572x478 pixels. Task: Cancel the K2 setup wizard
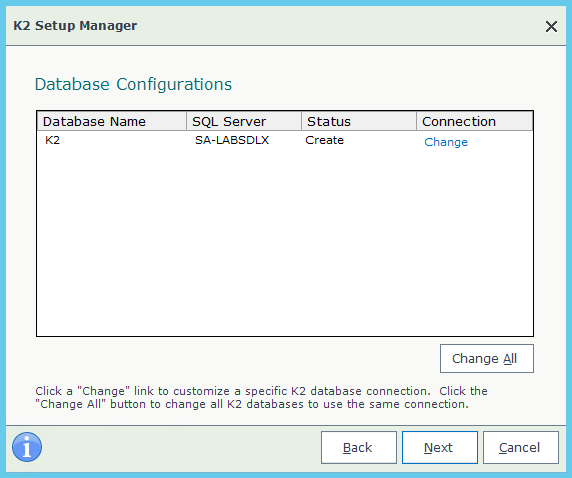pyautogui.click(x=521, y=447)
